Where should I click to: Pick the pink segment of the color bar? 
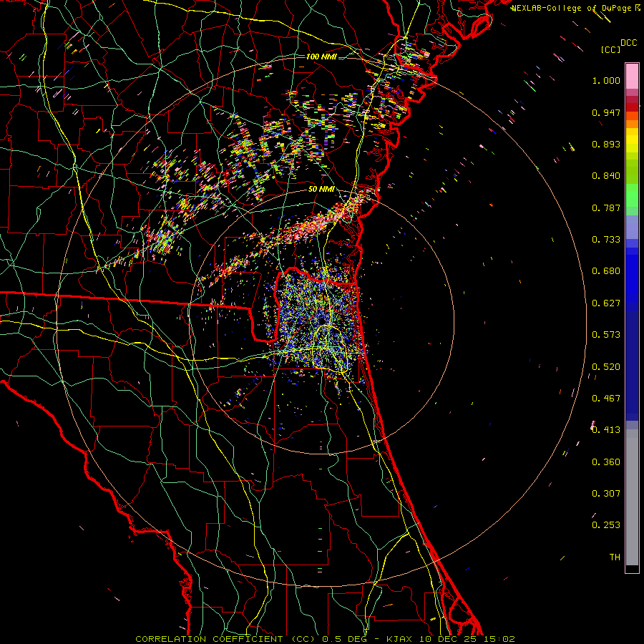pyautogui.click(x=632, y=76)
